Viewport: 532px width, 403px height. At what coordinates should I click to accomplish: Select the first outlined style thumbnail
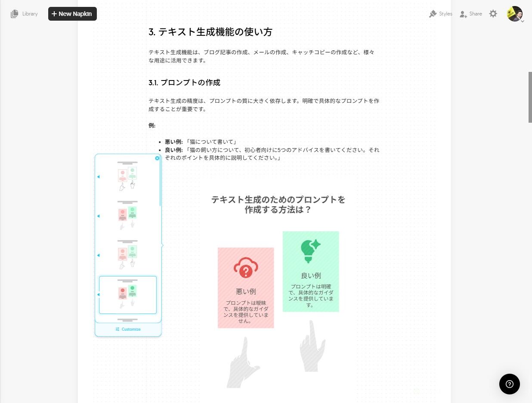click(x=127, y=176)
